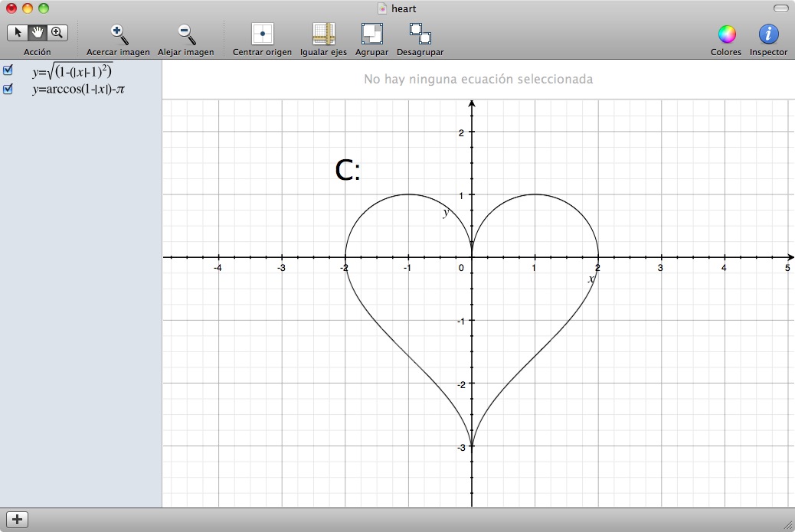Click the Agrupar icon
The height and width of the screenshot is (532, 795).
click(x=371, y=34)
